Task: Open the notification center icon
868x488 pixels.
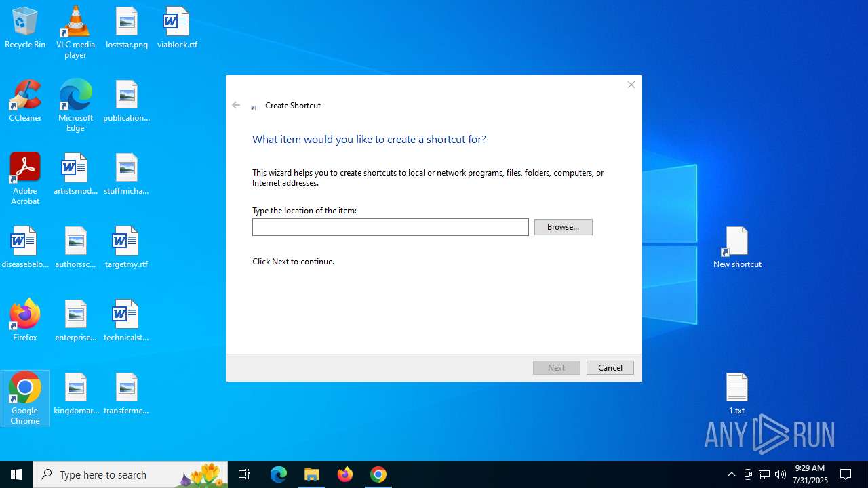Action: click(846, 474)
